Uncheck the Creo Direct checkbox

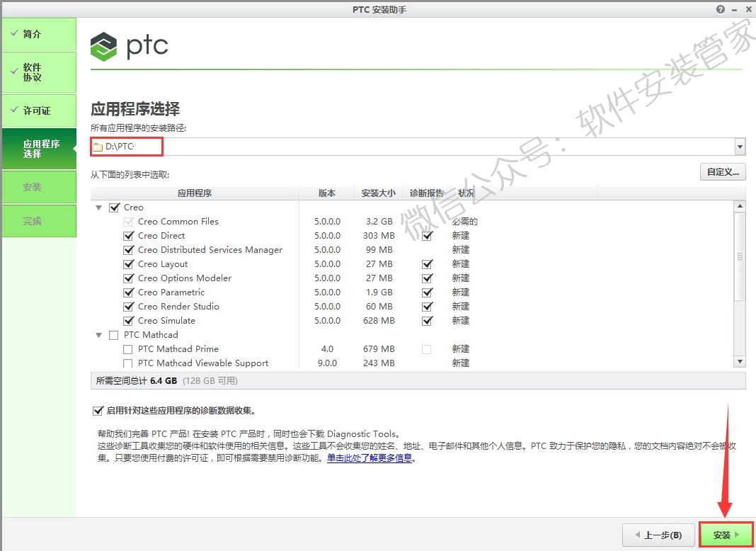[x=129, y=235]
